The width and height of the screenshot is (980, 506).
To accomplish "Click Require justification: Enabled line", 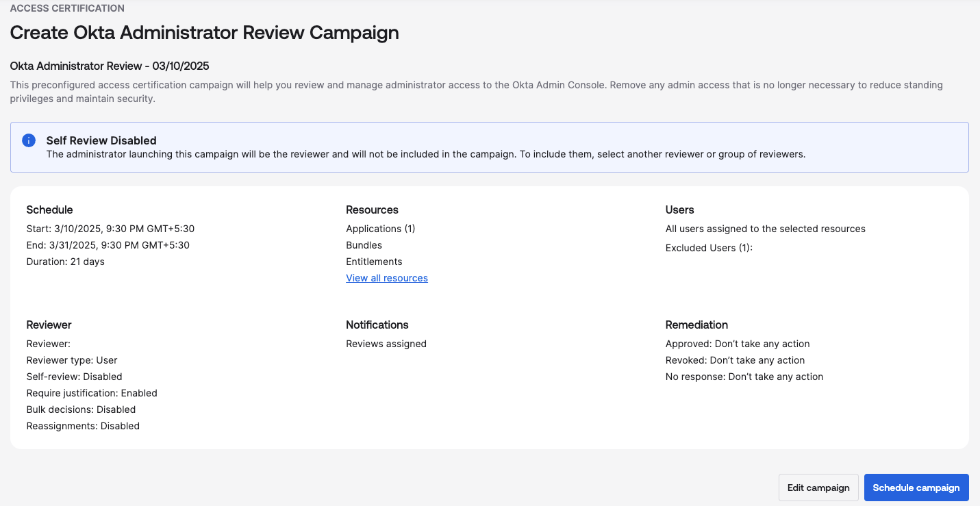I will (x=92, y=393).
